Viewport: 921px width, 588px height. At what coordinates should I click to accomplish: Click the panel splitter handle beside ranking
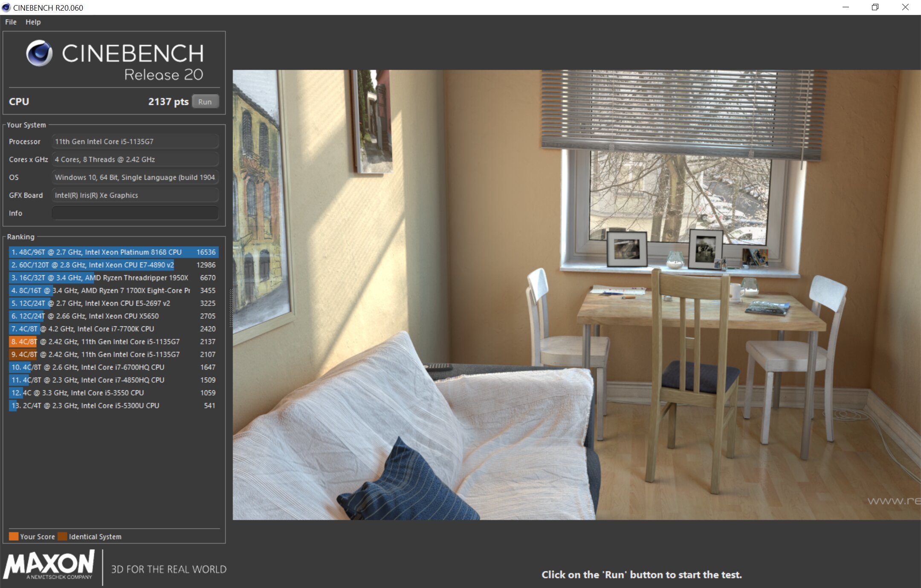coord(231,308)
